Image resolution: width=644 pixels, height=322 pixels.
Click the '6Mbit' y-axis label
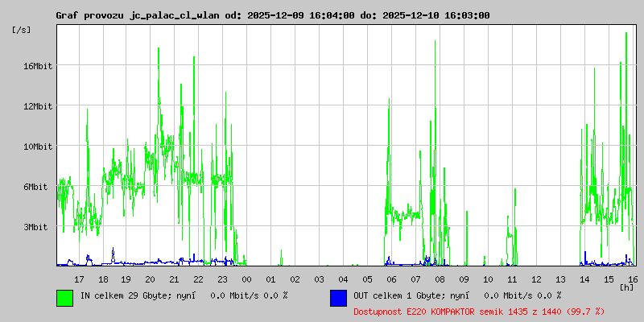coord(35,187)
